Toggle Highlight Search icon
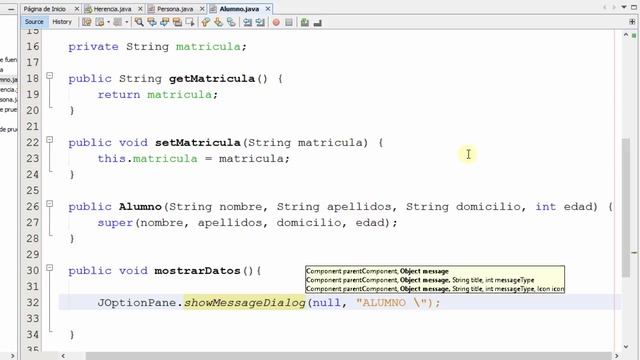The image size is (640, 360). click(177, 22)
